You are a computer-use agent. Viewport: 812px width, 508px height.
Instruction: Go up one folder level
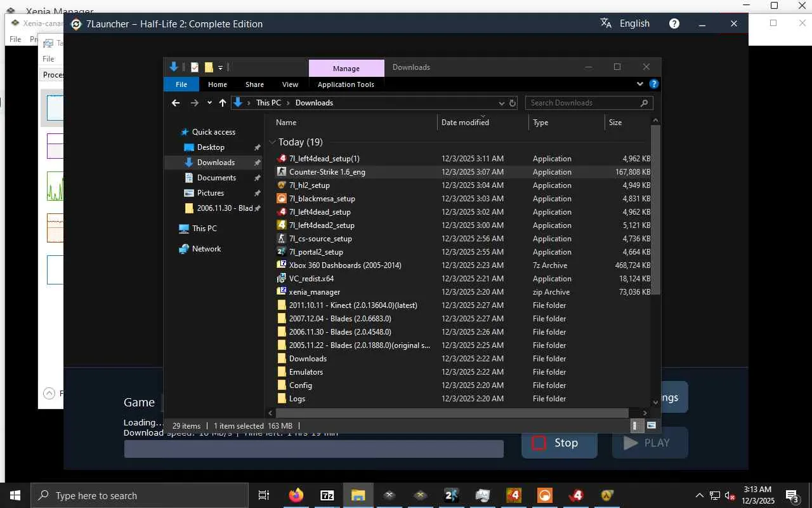pos(223,103)
